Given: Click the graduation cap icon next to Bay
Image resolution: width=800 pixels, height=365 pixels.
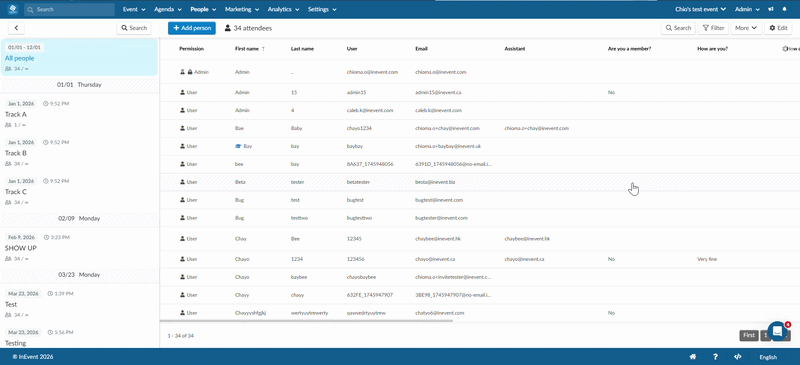Looking at the screenshot, I should (238, 146).
